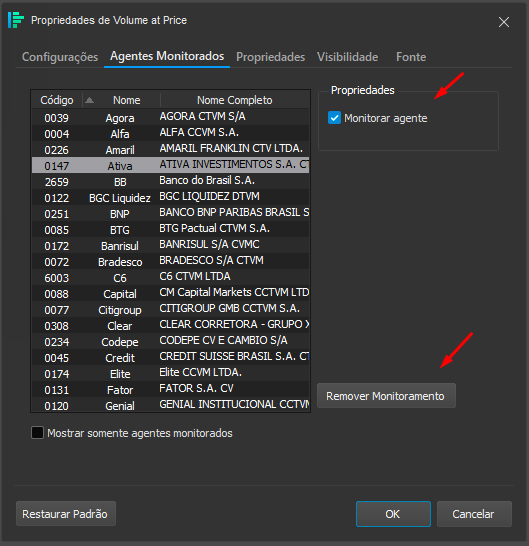Click the Citigroup name cell
Screen dimensions: 529x546
120,311
